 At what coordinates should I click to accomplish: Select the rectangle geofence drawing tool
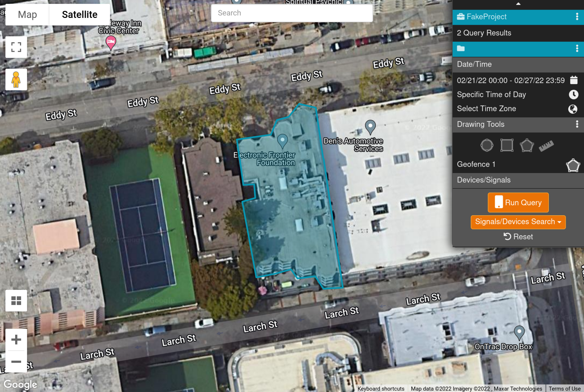507,145
